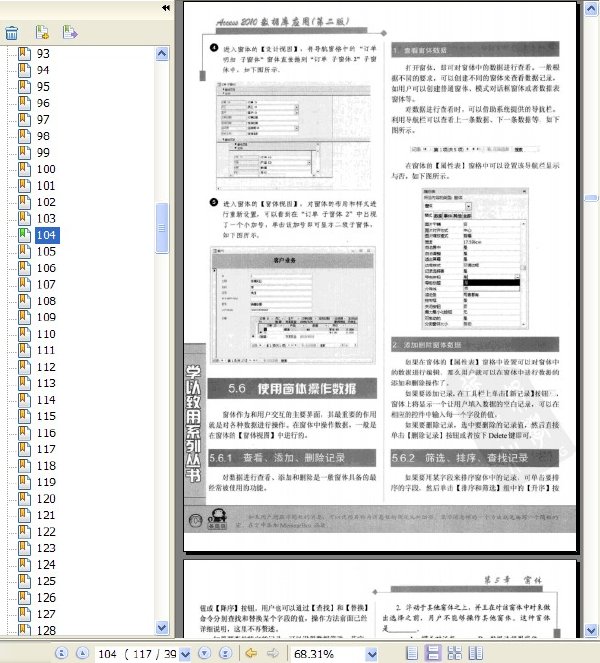The image size is (600, 663).
Task: Open bookmark 107
Action: coord(46,285)
